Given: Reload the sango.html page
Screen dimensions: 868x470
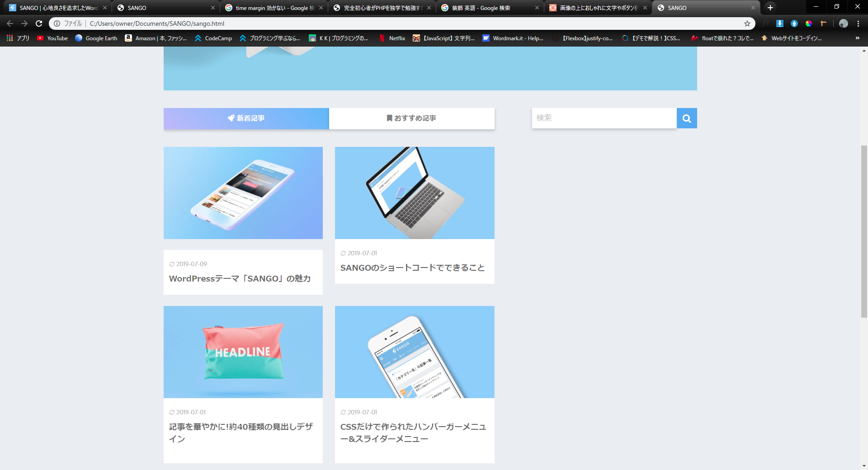Looking at the screenshot, I should (x=40, y=23).
